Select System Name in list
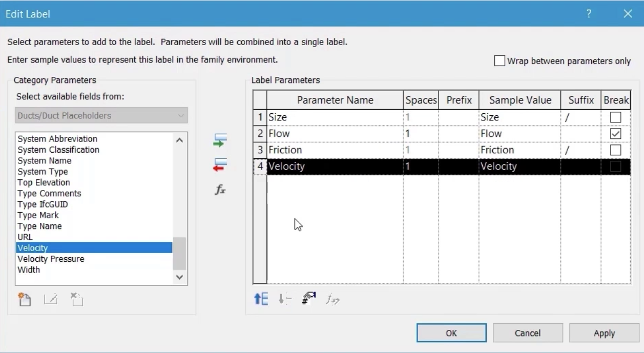This screenshot has height=353, width=644. (44, 160)
